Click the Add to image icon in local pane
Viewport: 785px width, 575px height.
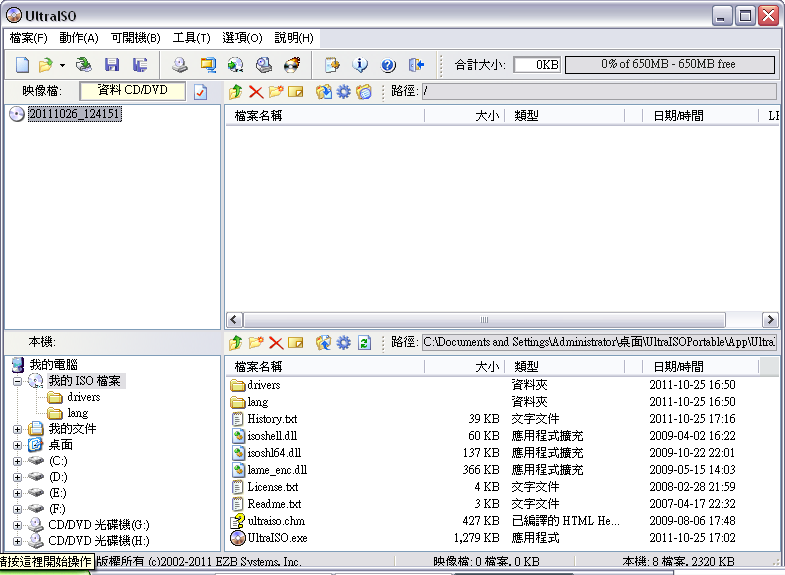click(x=323, y=343)
